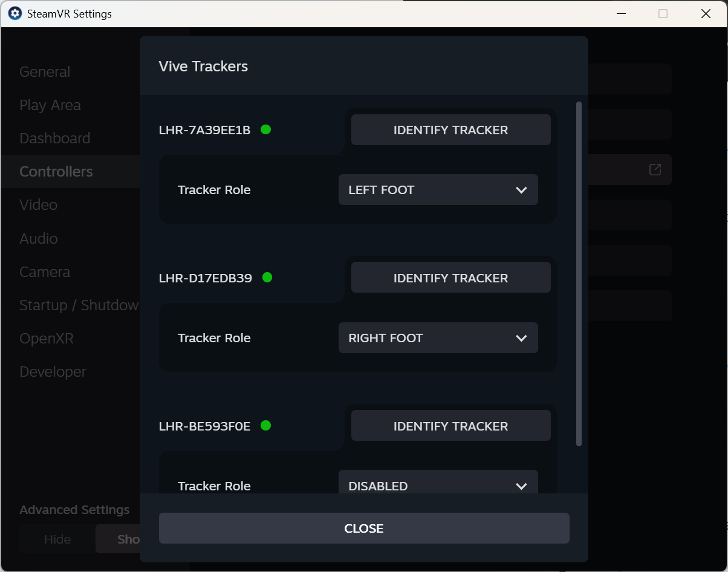Viewport: 728px width, 572px height.
Task: Click the green status dot for LHR-7A39EE1B
Action: [265, 129]
